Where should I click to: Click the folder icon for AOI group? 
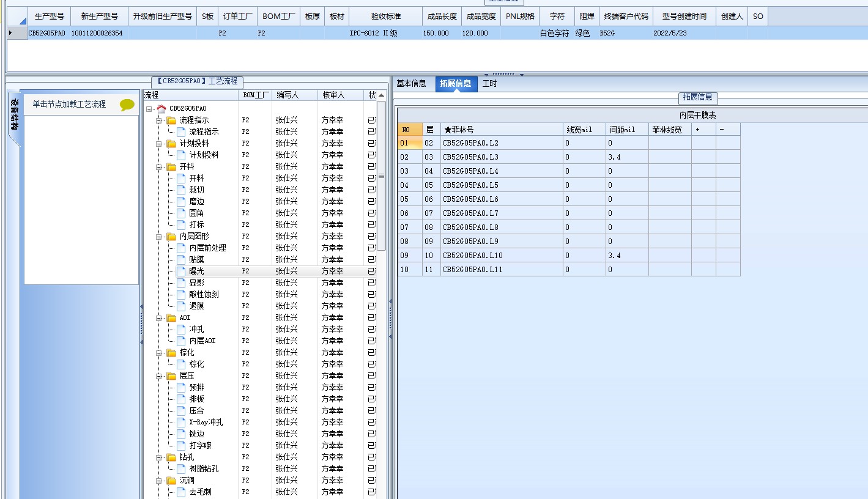171,317
